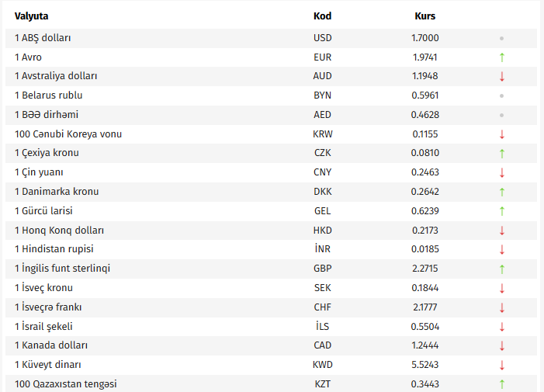Click the gray dot indicator for BYN
The height and width of the screenshot is (392, 544).
click(502, 95)
